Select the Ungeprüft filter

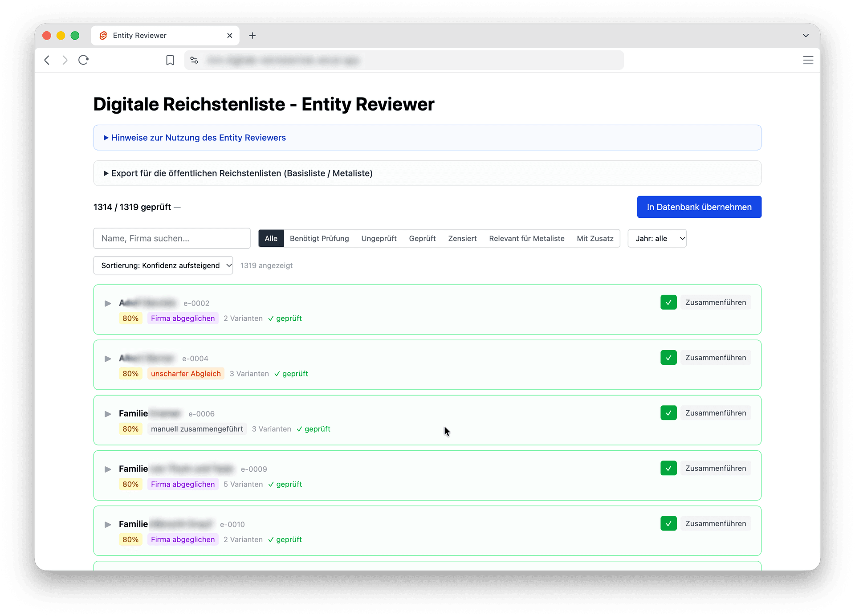pyautogui.click(x=379, y=238)
